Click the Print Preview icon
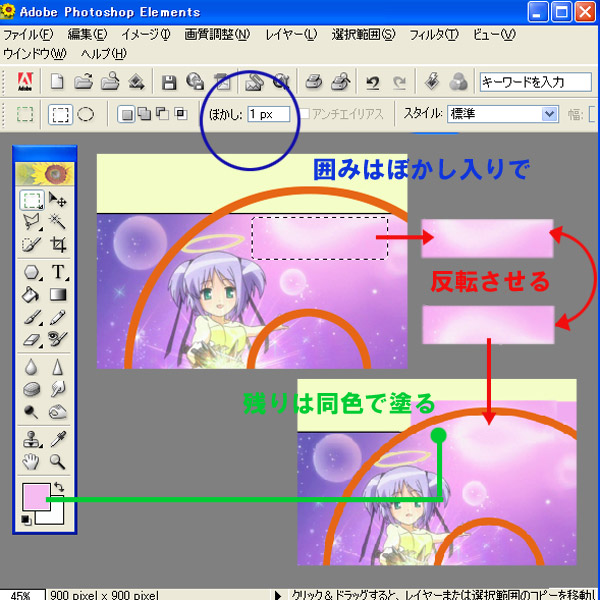The height and width of the screenshot is (600, 600). [x=341, y=82]
